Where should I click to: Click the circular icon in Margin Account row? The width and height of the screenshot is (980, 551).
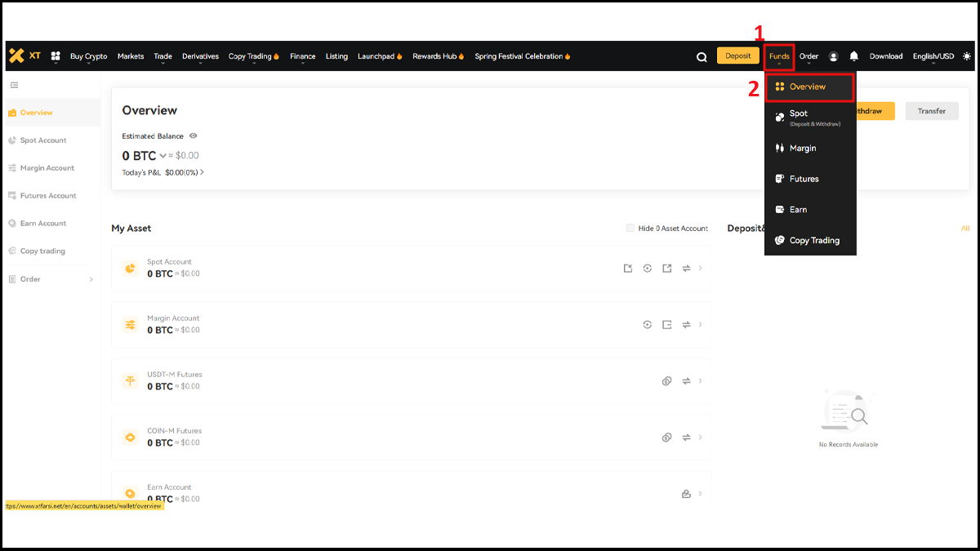pyautogui.click(x=648, y=324)
